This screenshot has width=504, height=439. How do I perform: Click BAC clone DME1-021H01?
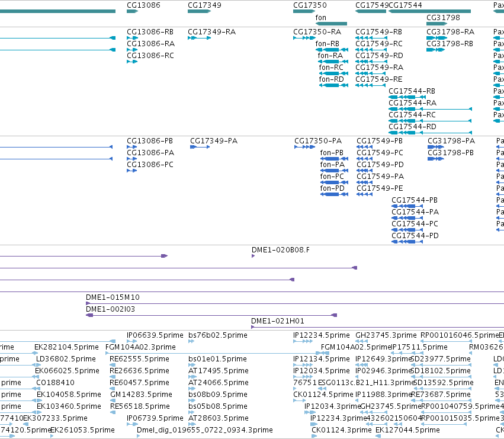coord(278,321)
